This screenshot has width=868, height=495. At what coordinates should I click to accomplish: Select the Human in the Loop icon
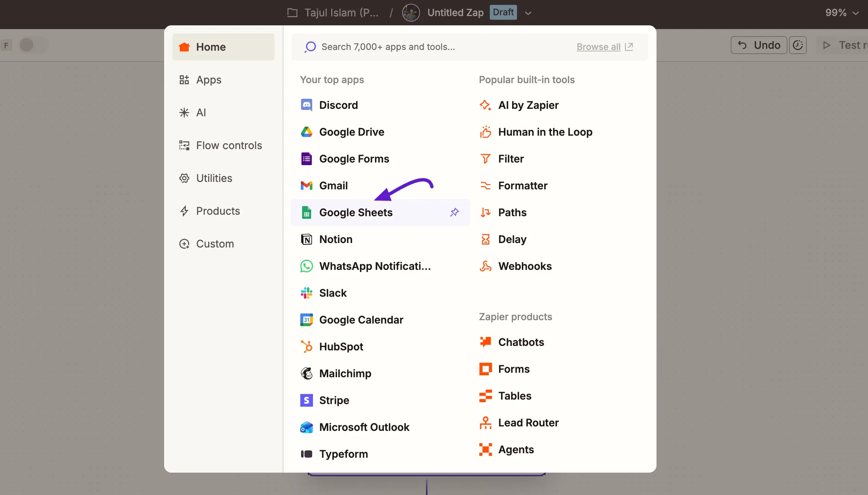pyautogui.click(x=485, y=132)
